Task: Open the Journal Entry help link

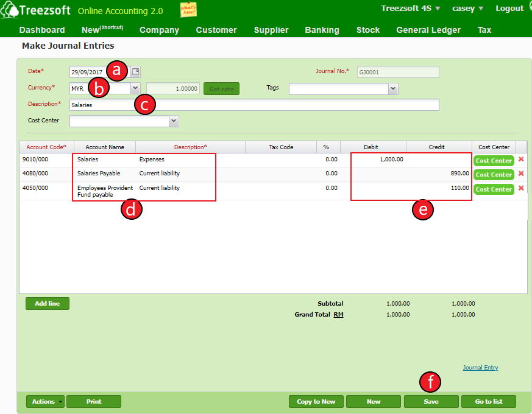Action: (x=480, y=368)
